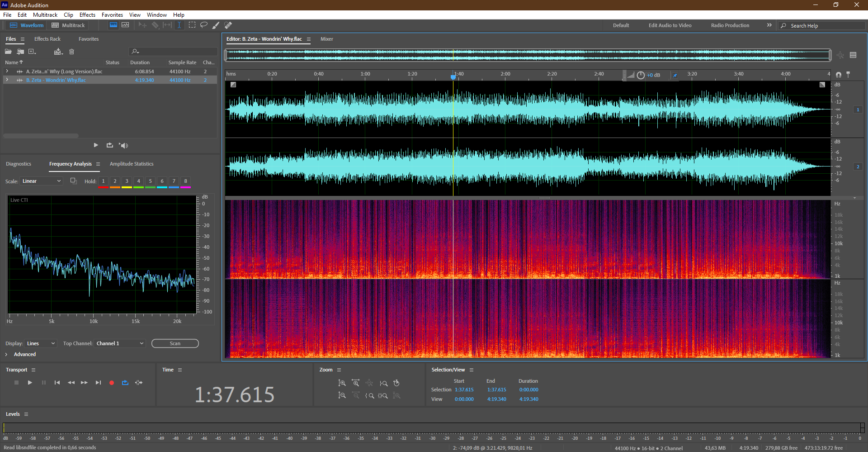Viewport: 868px width, 452px height.
Task: Select the Spot Healing Brush tool
Action: point(228,25)
